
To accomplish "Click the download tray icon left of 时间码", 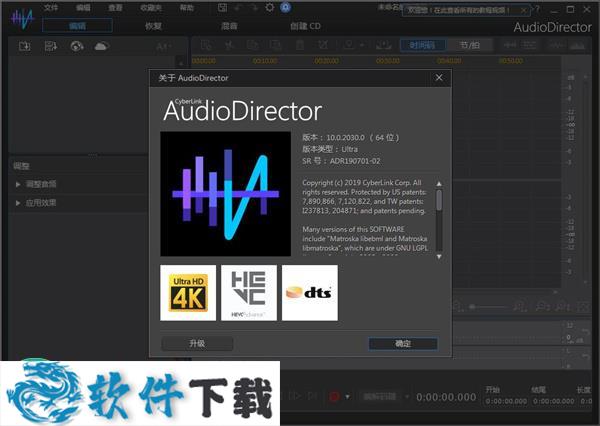I will click(383, 45).
